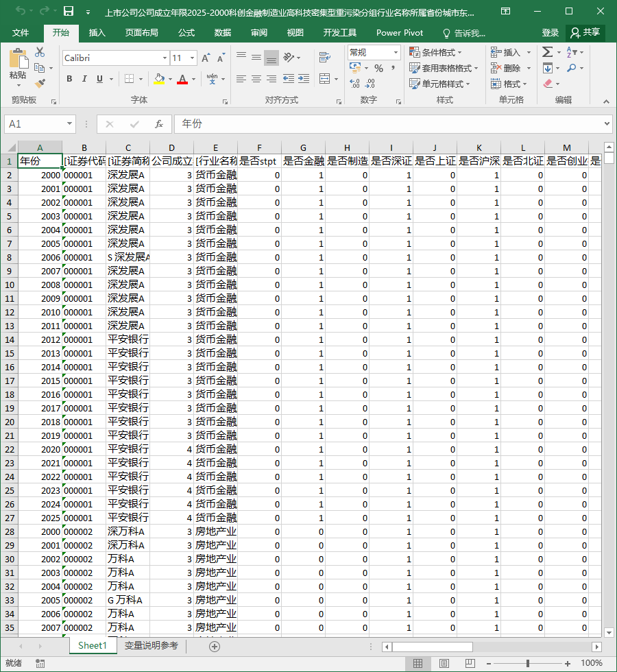Click the Format Painter brush icon
Viewport: 617px width, 672px height.
40,83
